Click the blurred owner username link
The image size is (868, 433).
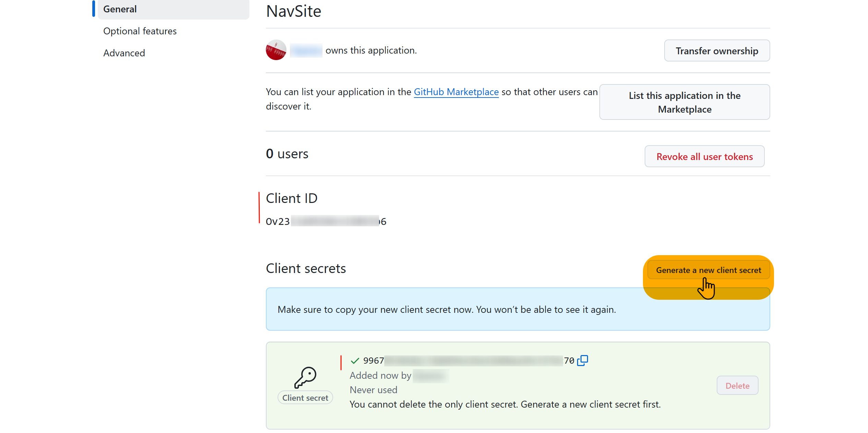coord(306,50)
